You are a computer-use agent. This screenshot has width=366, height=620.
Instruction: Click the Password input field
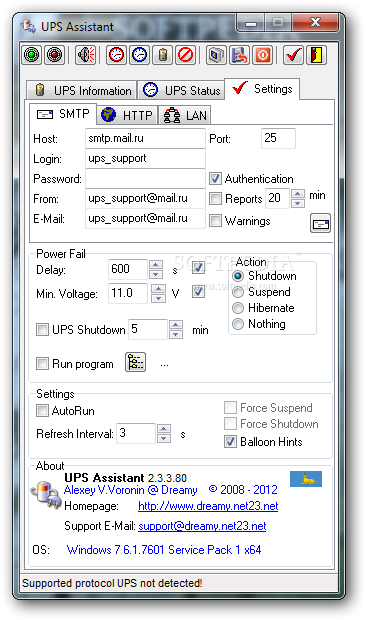(x=145, y=179)
